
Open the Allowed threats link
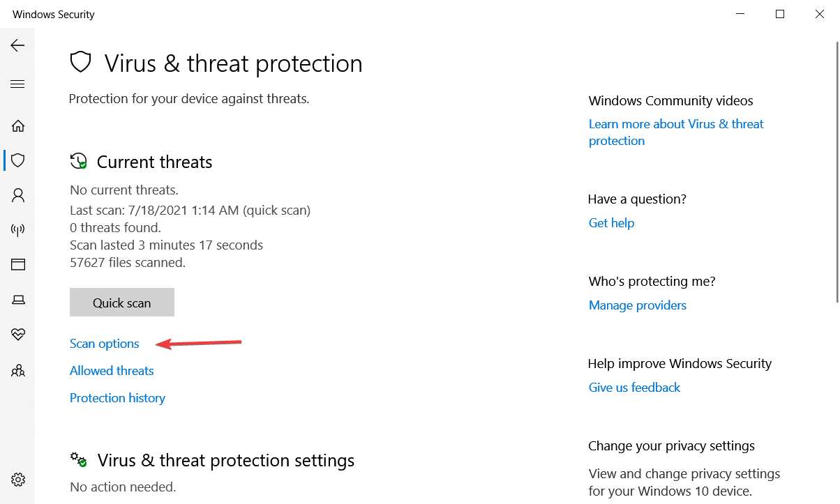(x=112, y=371)
